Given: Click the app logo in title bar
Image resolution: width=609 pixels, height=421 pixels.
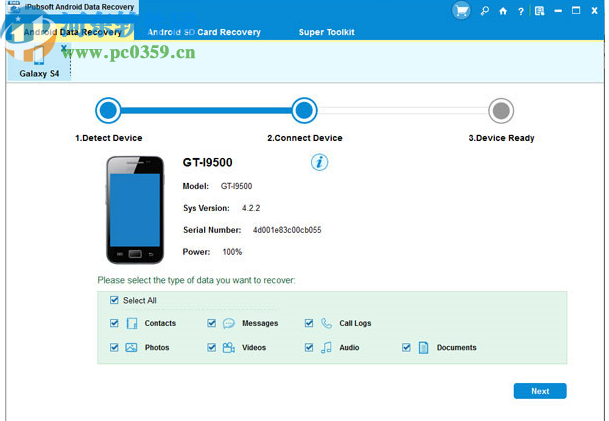Looking at the screenshot, I should point(14,6).
